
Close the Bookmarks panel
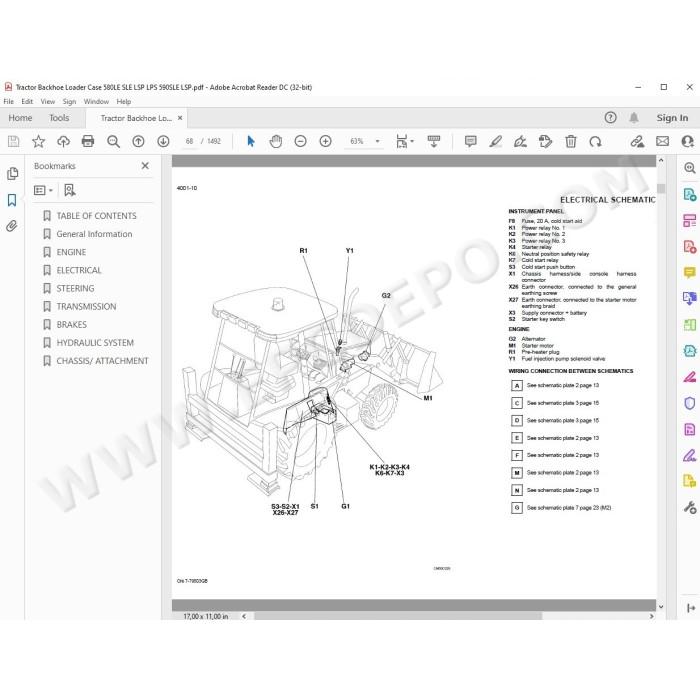point(145,166)
